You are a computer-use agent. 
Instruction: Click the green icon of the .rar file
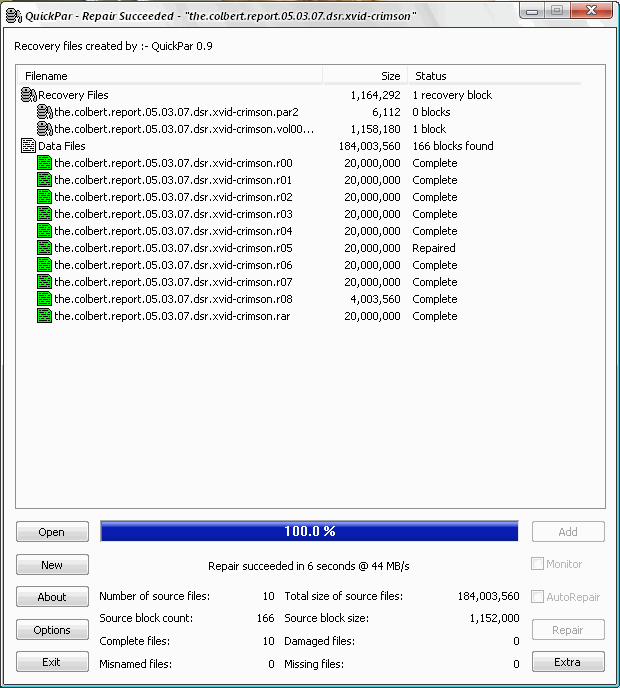pyautogui.click(x=44, y=316)
